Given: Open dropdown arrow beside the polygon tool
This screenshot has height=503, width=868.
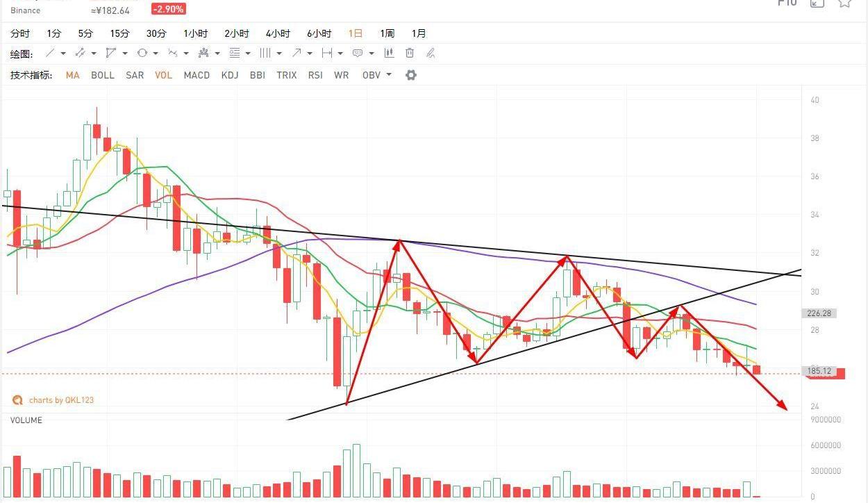Looking at the screenshot, I should (x=125, y=53).
